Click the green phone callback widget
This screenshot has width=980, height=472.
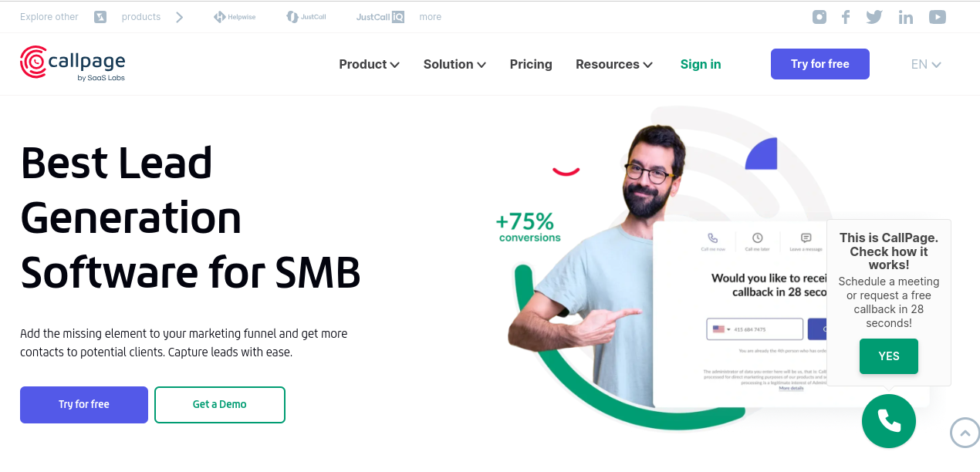point(889,420)
